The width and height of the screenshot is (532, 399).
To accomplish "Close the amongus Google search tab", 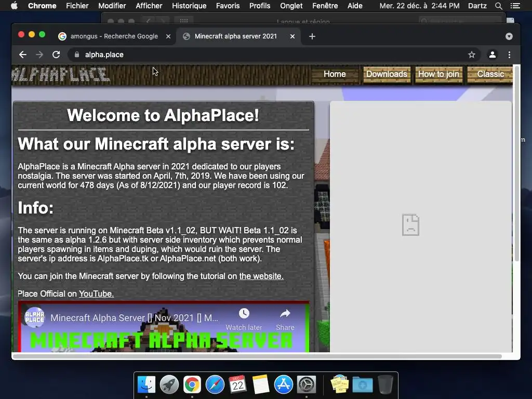I will tap(168, 36).
